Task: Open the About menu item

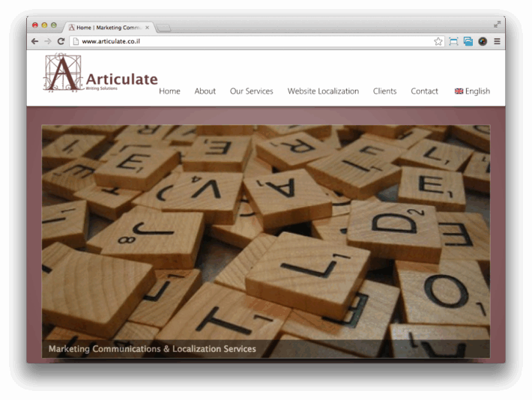Action: [205, 91]
